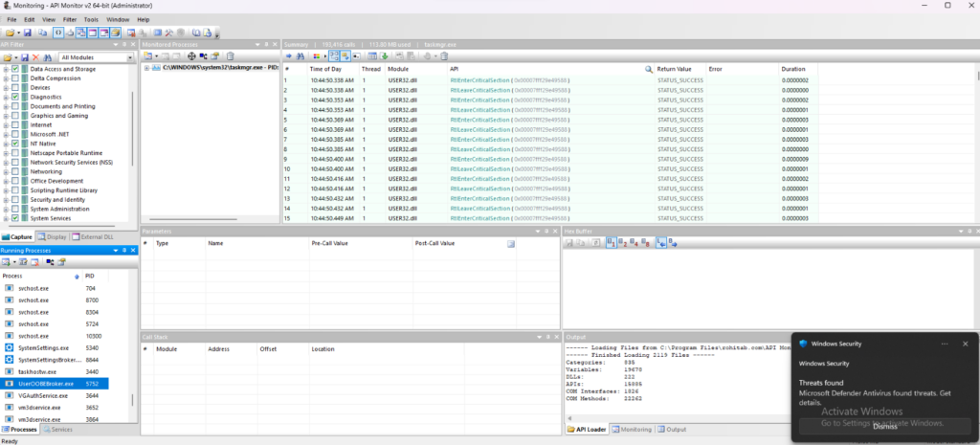
Task: Click the tools (hammer and wrench) toolbar icon
Action: pos(168,33)
